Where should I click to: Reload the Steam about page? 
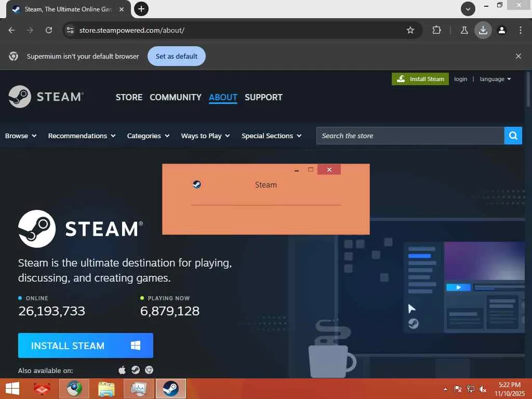pyautogui.click(x=49, y=30)
